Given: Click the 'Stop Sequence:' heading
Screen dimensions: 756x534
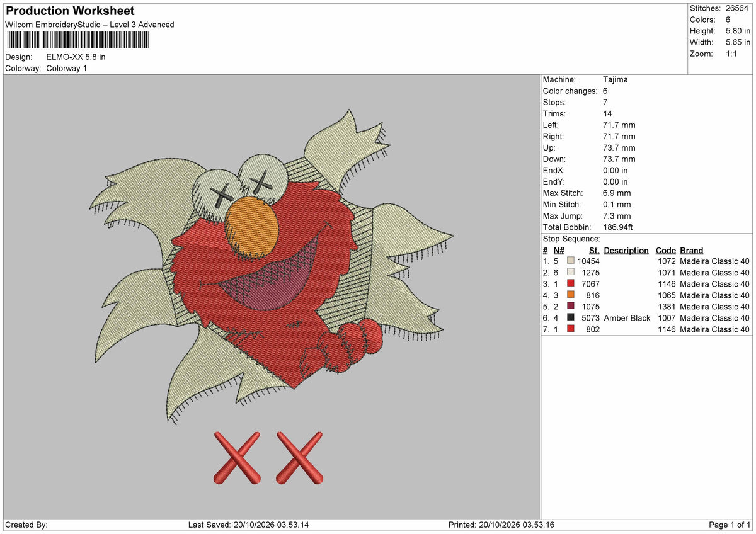Looking at the screenshot, I should pyautogui.click(x=571, y=239).
